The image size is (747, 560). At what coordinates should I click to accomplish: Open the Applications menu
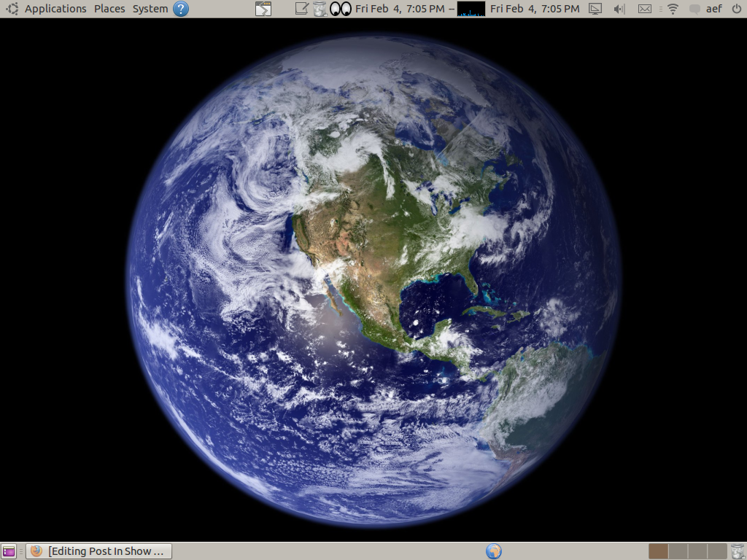pyautogui.click(x=55, y=9)
